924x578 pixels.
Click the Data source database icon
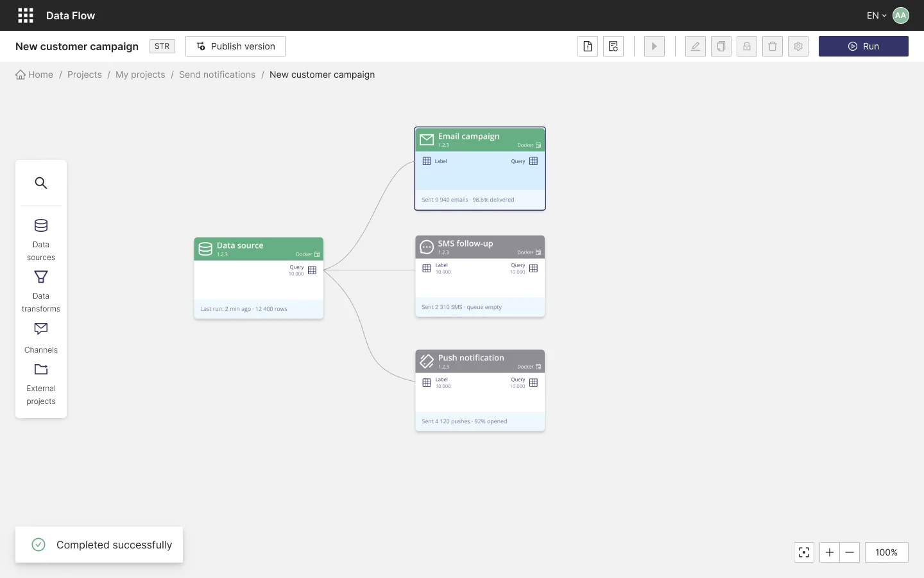(205, 249)
